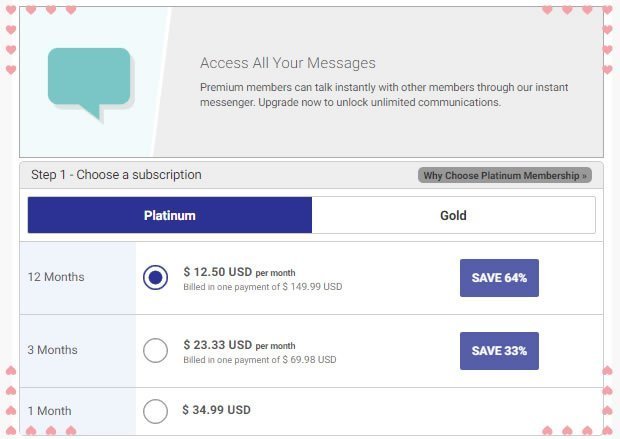Open Why Choose Platinum Membership link
This screenshot has height=439, width=620.
505,175
